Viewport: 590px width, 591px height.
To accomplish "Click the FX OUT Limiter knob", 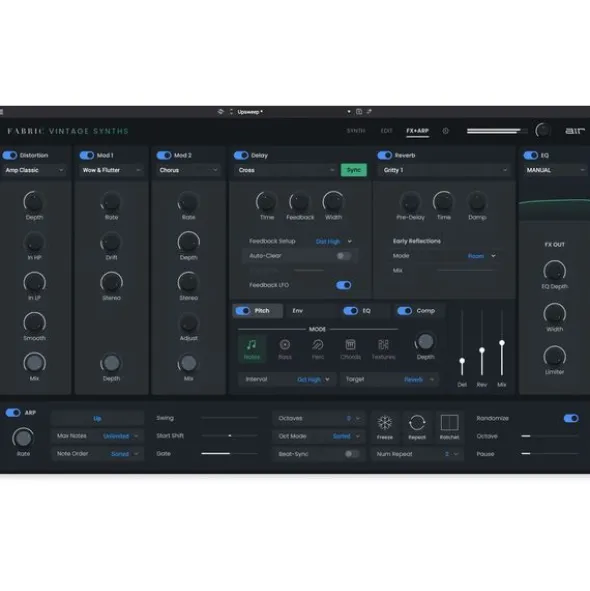I will coord(554,357).
